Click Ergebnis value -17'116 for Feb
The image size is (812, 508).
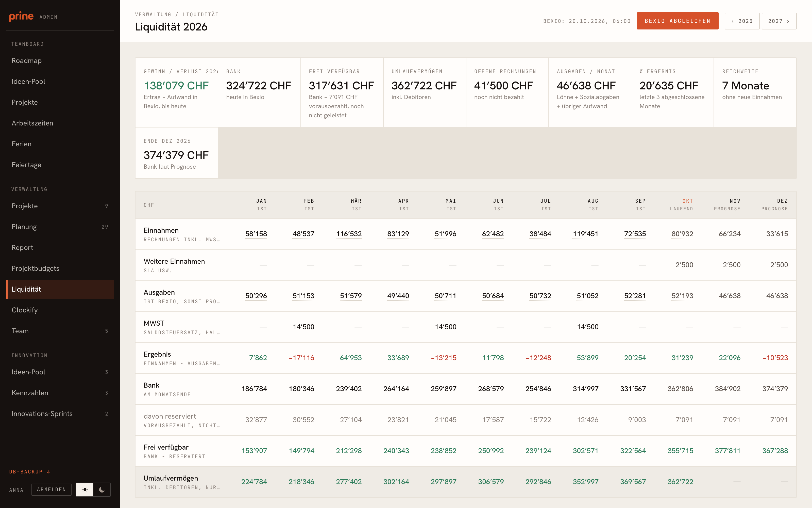tap(301, 358)
